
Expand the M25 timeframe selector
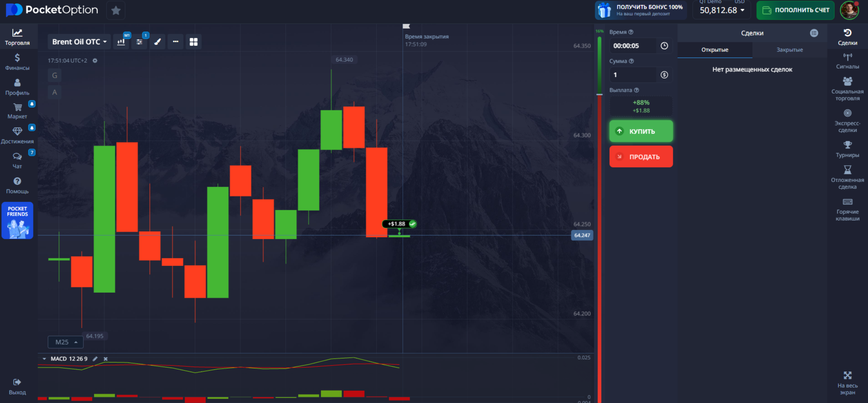point(66,342)
